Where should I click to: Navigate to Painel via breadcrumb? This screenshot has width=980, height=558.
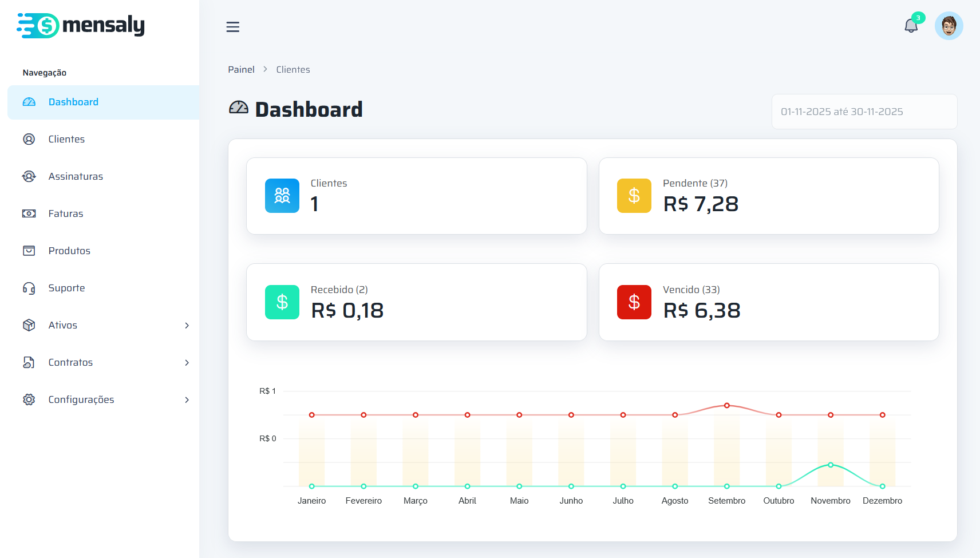click(x=241, y=69)
